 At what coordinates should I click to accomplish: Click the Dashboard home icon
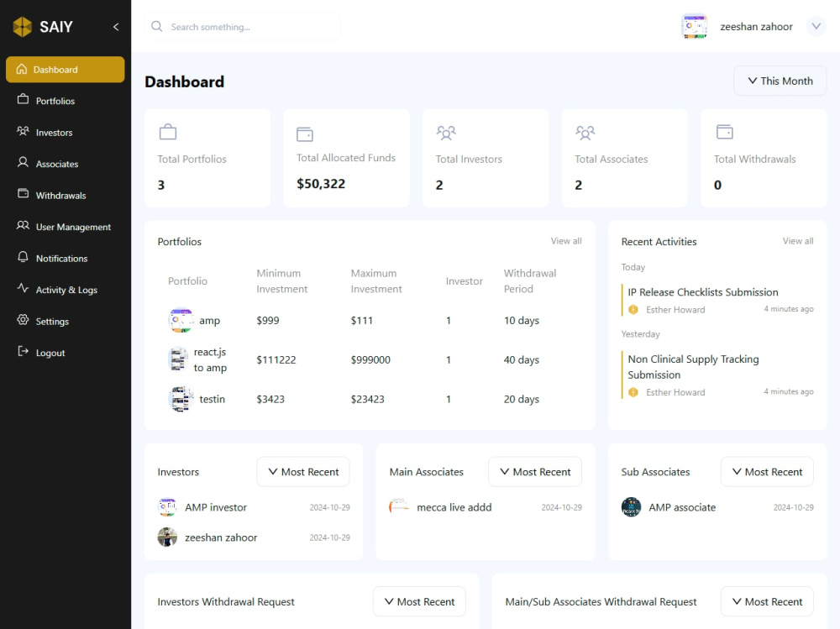click(x=22, y=69)
